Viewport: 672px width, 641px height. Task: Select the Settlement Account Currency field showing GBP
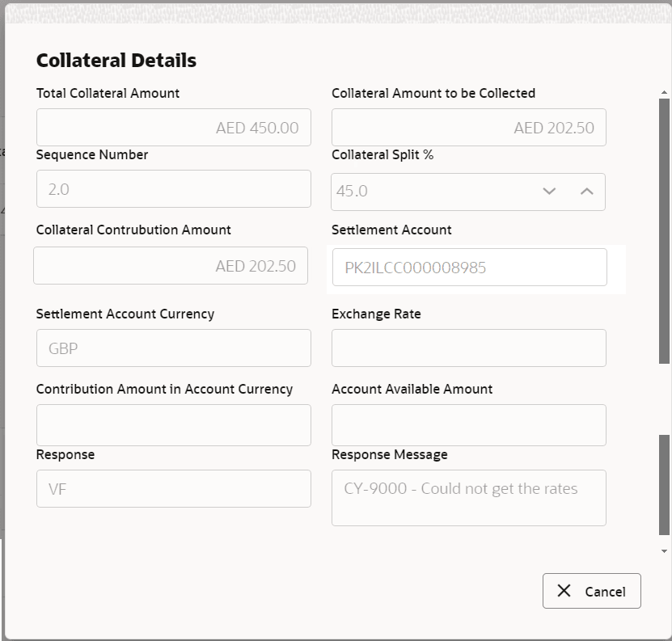coord(173,348)
